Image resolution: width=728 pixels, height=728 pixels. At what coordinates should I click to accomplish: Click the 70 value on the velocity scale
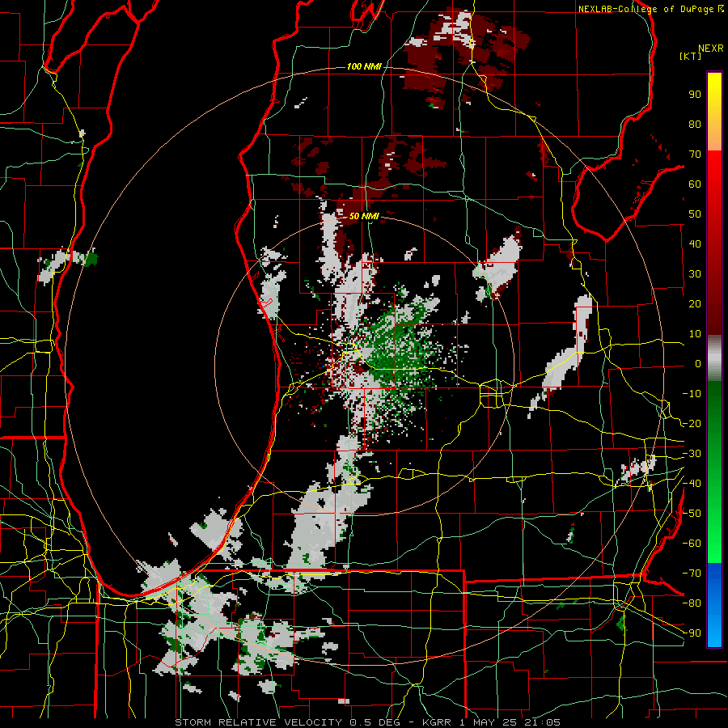tap(695, 154)
